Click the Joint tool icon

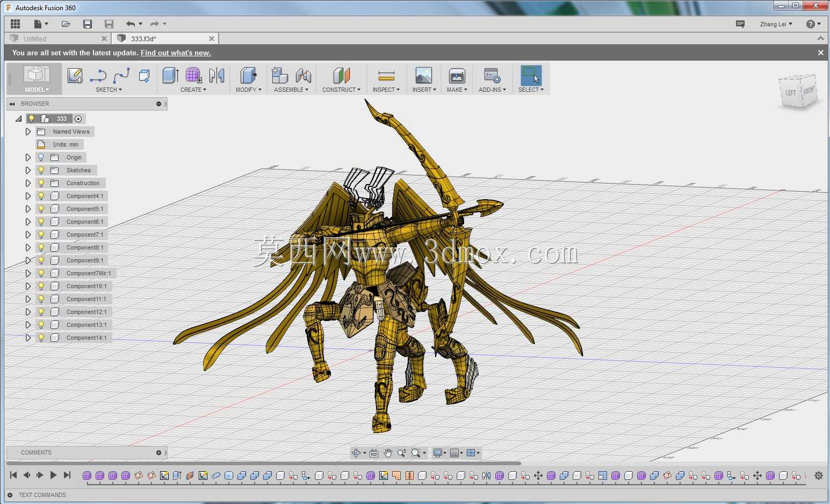point(303,75)
